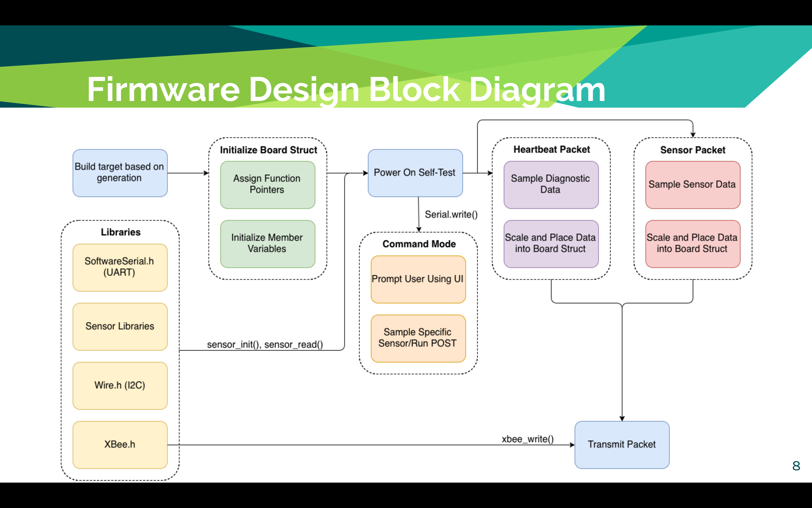The width and height of the screenshot is (812, 508).
Task: Select the 'SoftwareSerial.h (UART)' library block
Action: coord(120,267)
